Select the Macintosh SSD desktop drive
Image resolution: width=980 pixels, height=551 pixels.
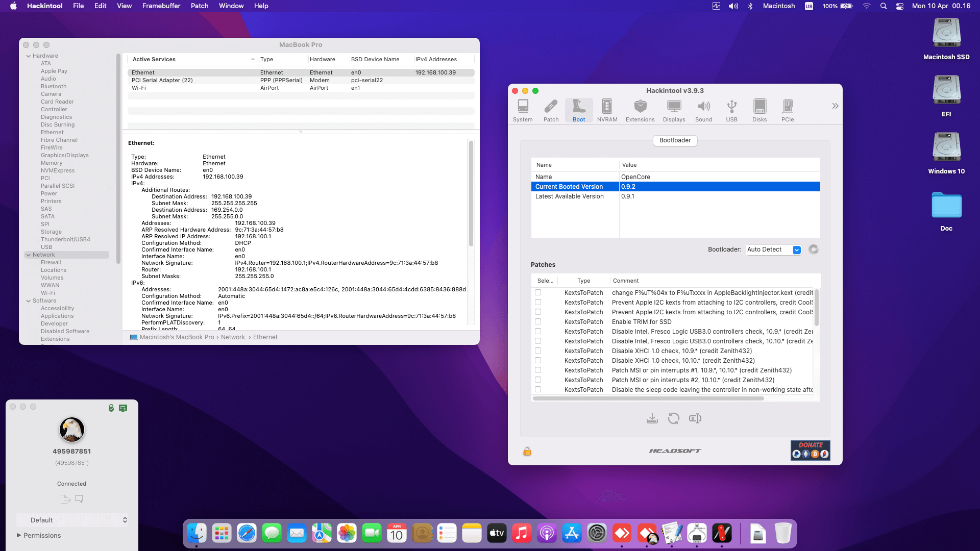pyautogui.click(x=946, y=39)
